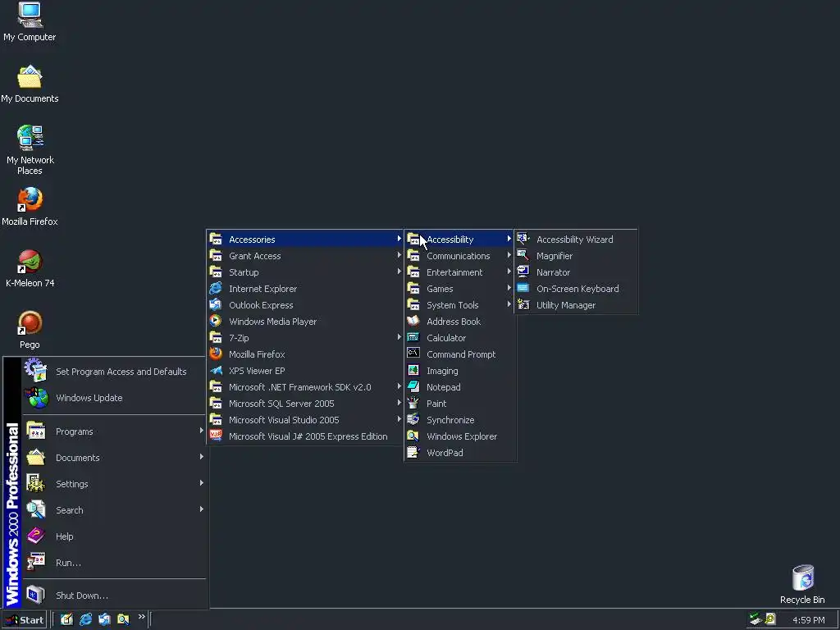This screenshot has width=840, height=630.
Task: Expand the Communications submenu
Action: pyautogui.click(x=459, y=256)
